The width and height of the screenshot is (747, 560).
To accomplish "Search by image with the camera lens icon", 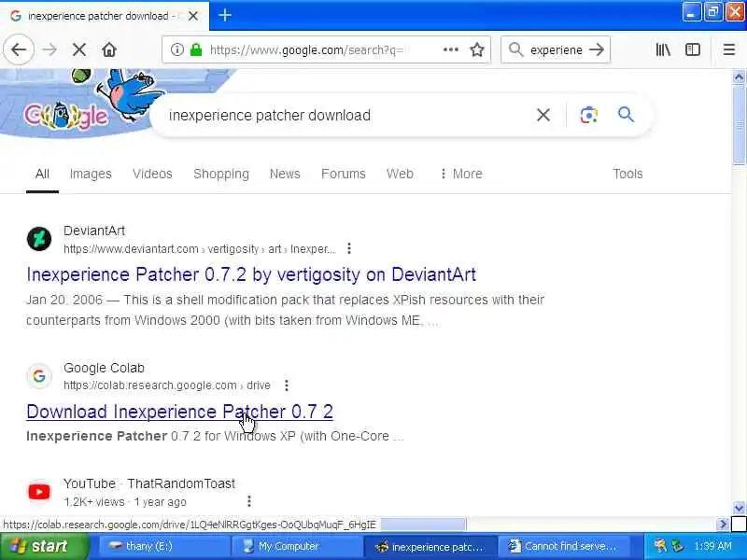I will [589, 115].
